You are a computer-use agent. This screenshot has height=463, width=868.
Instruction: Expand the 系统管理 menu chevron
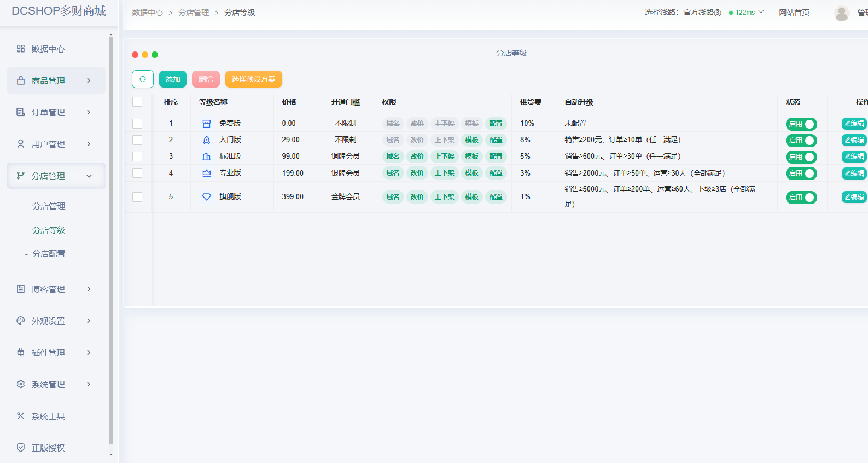coord(89,384)
